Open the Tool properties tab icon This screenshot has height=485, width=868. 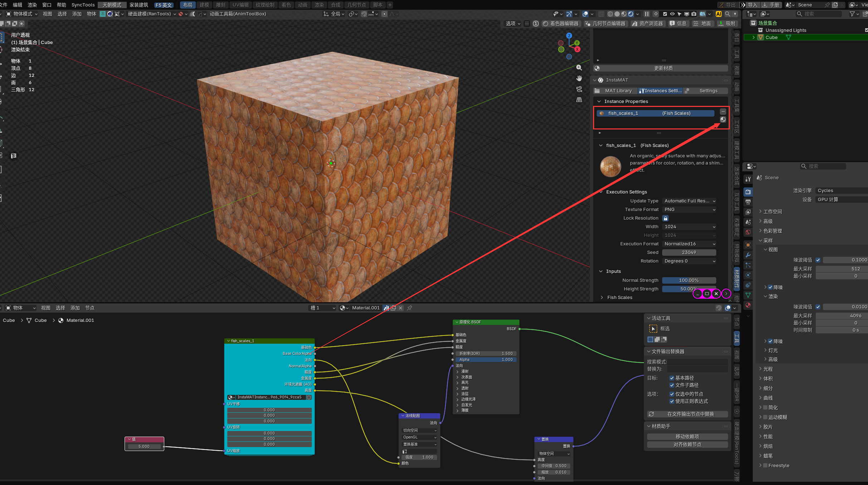coord(748,179)
